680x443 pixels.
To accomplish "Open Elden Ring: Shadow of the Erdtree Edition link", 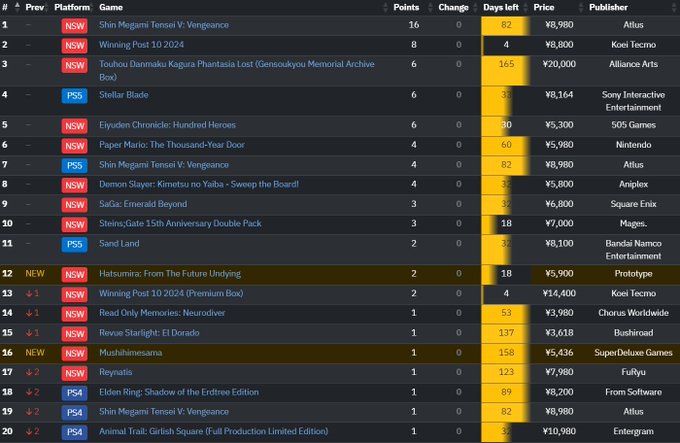I will 179,392.
